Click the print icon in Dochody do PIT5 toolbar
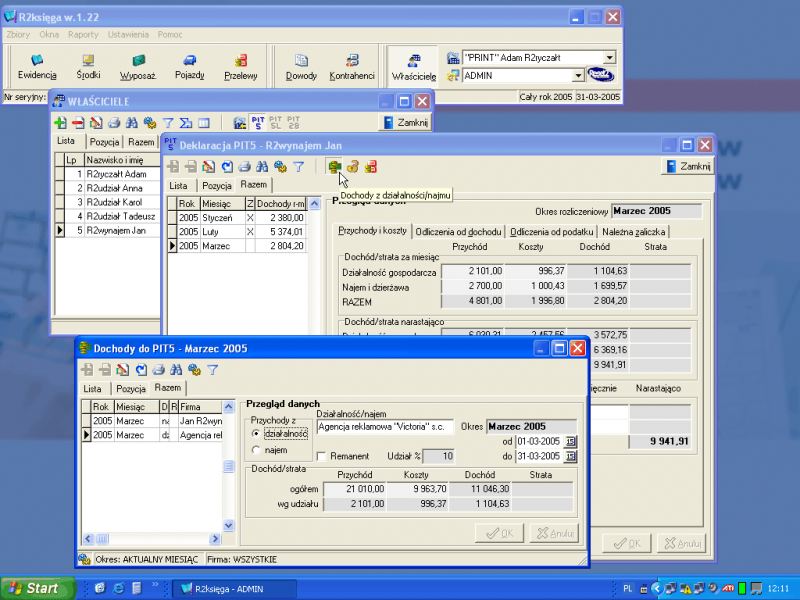 click(x=159, y=370)
